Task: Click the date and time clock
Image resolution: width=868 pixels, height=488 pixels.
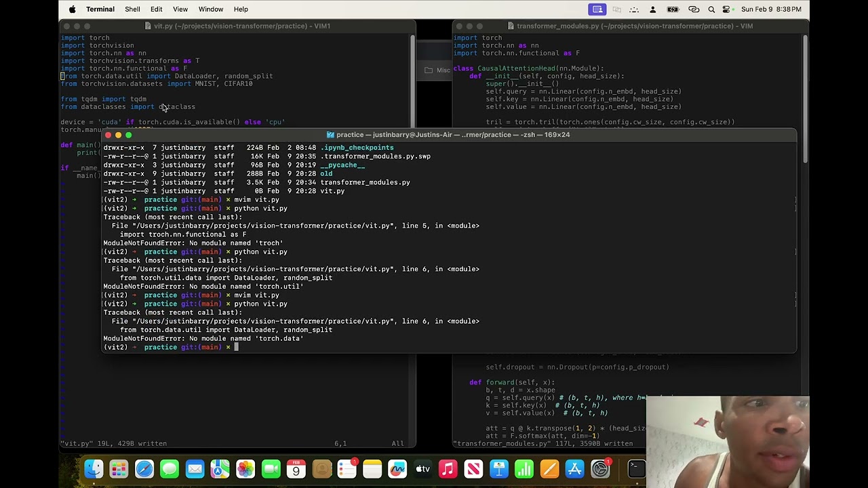Action: pyautogui.click(x=772, y=9)
